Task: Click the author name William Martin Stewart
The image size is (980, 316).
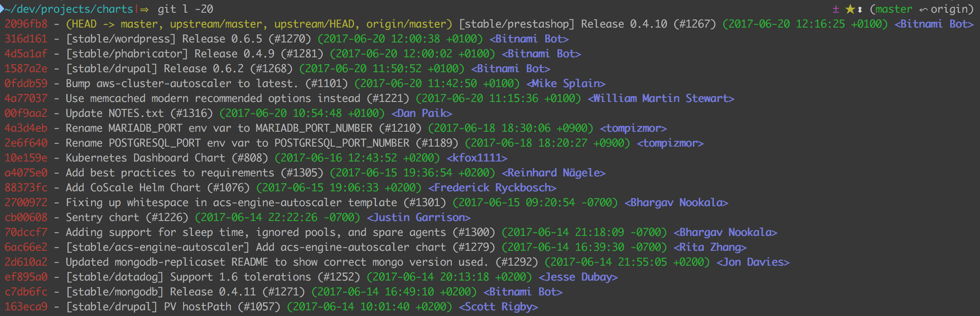Action: point(661,98)
